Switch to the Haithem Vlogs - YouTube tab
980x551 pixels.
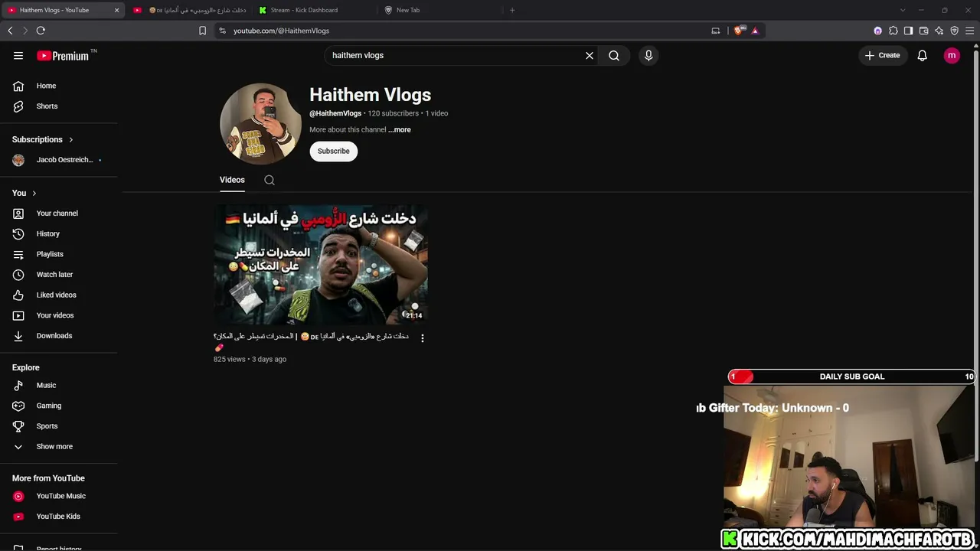[x=63, y=10]
